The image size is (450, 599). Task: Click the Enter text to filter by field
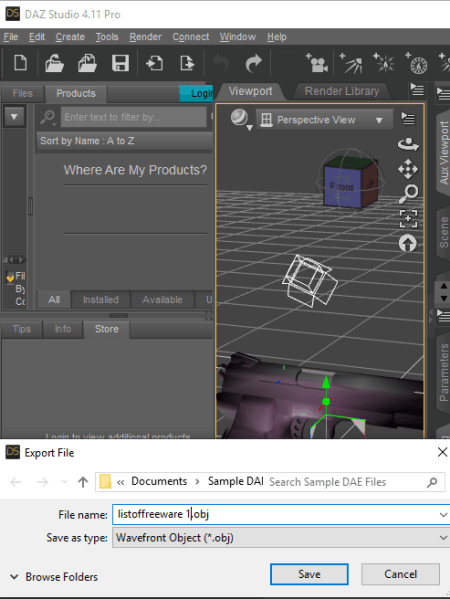point(134,117)
